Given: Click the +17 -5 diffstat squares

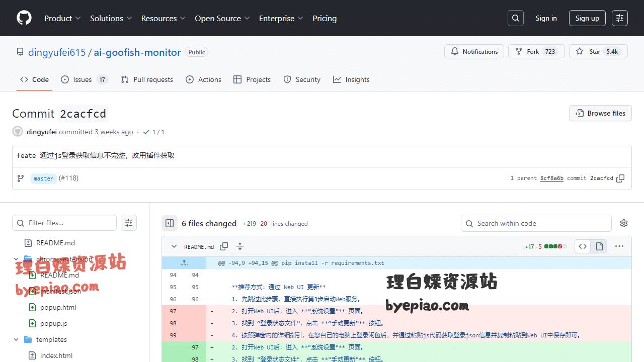Looking at the screenshot, I should click(555, 246).
